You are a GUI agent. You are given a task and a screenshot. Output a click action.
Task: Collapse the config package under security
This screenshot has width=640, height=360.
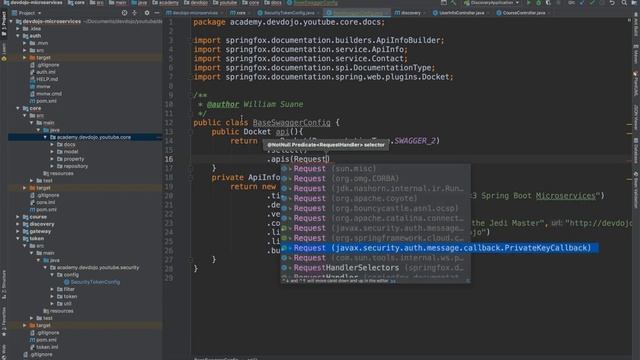(52, 275)
